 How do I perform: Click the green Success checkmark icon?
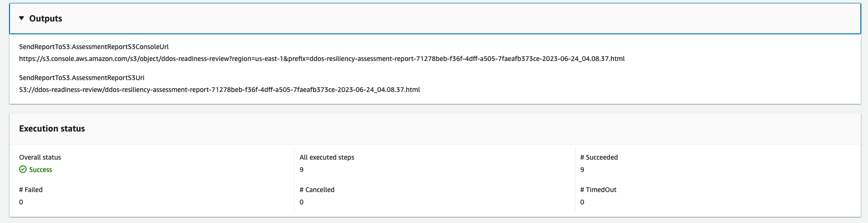coord(23,170)
